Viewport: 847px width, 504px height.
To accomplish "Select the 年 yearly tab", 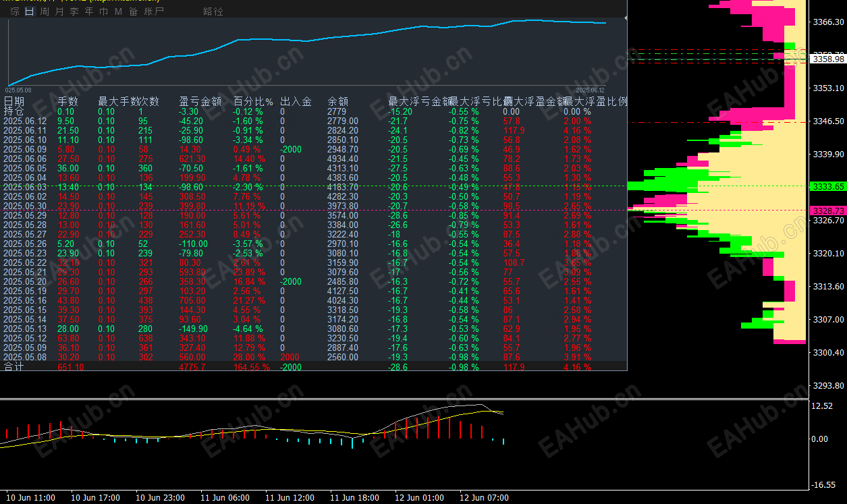I will click(89, 11).
